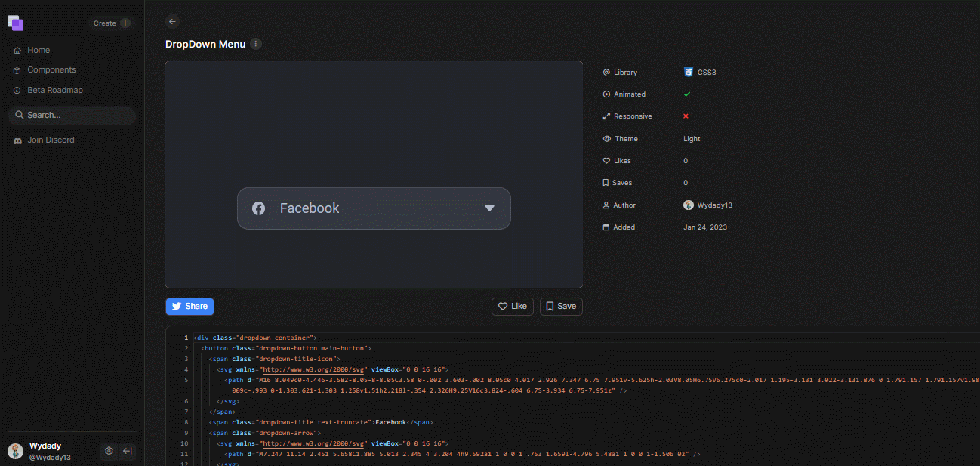Open DropDown Menu options dots
Image resolution: width=980 pixels, height=466 pixels.
[256, 44]
